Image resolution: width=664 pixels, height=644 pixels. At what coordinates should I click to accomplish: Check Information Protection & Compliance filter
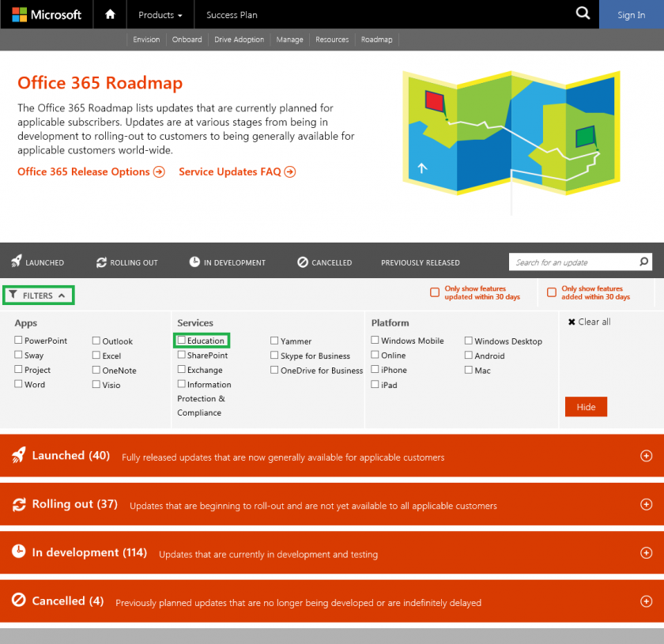182,383
